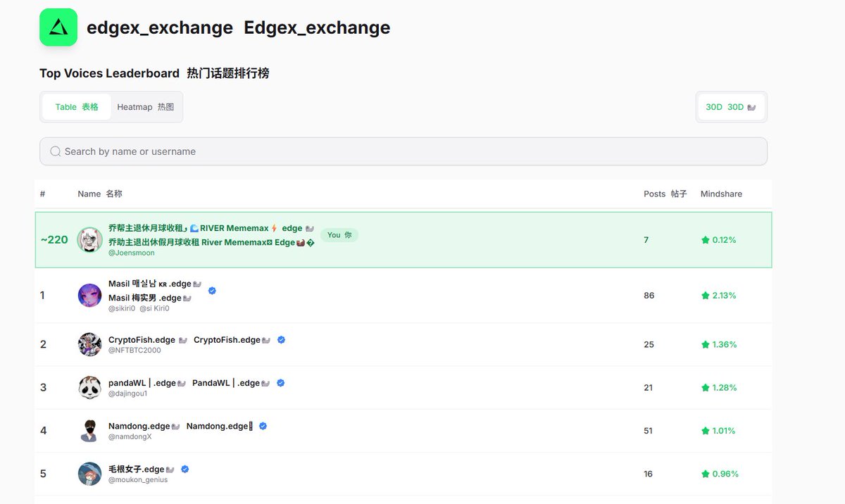Sort by the Mindshare column header
The image size is (845, 504).
click(x=721, y=194)
